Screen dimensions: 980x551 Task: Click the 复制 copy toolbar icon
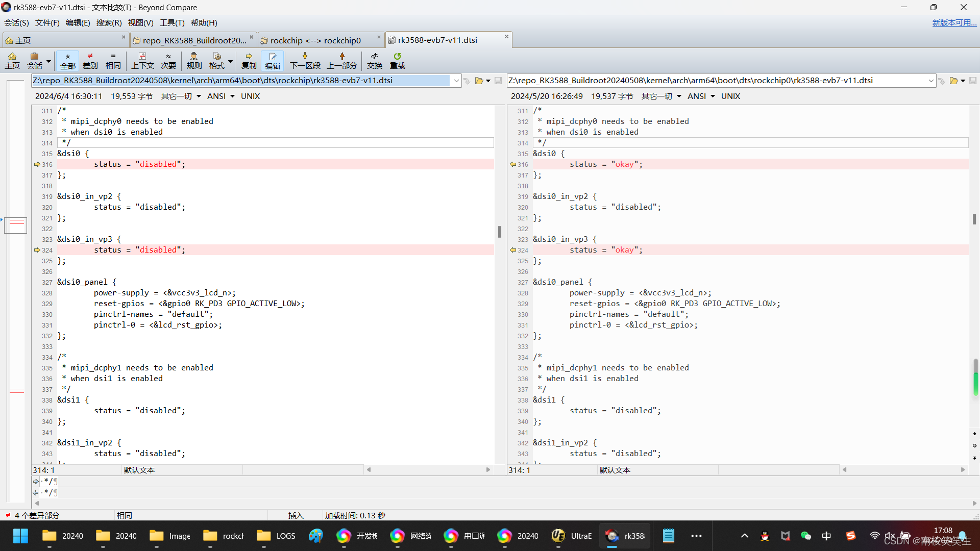click(249, 60)
